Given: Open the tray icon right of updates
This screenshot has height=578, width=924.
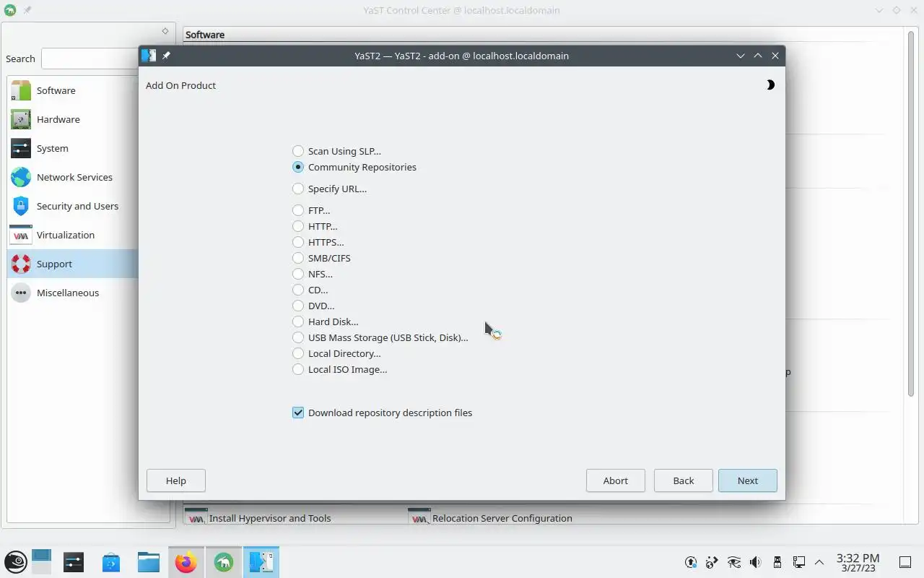Looking at the screenshot, I should pos(712,562).
